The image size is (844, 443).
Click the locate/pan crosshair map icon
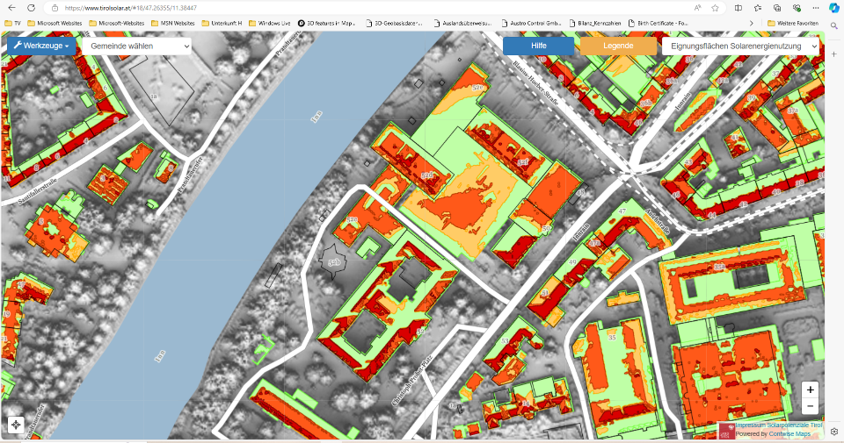coord(15,425)
